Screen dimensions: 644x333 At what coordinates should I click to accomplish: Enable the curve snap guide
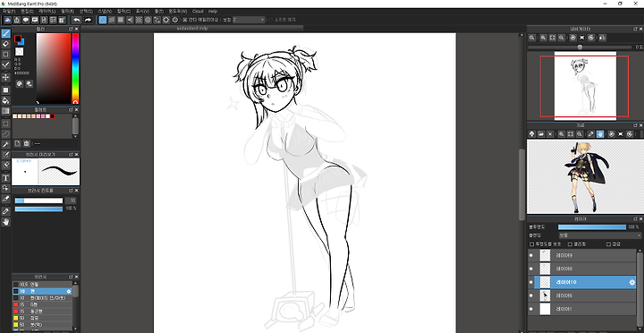(157, 20)
